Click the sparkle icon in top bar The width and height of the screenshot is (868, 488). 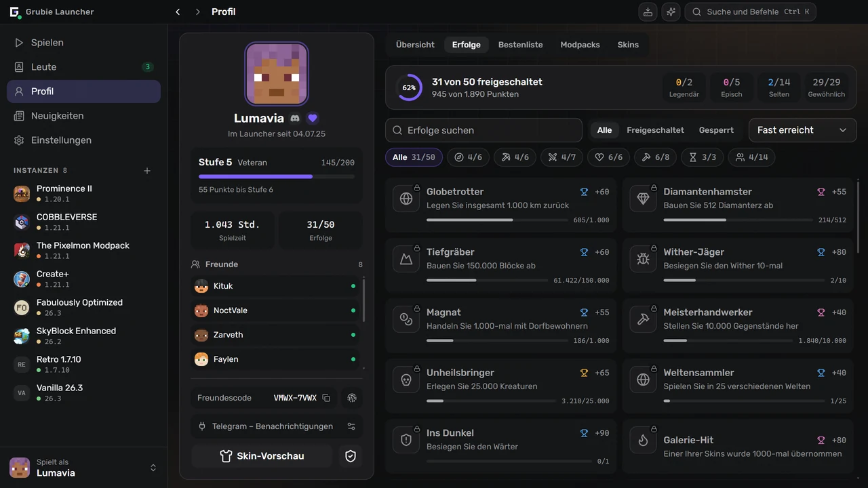671,12
